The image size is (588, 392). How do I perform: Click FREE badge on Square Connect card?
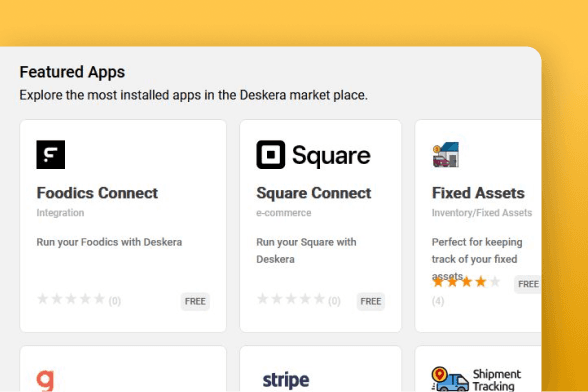click(370, 301)
